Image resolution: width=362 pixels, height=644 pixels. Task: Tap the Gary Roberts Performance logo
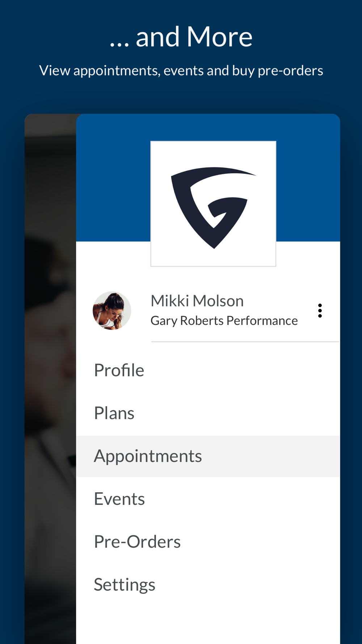(x=213, y=204)
